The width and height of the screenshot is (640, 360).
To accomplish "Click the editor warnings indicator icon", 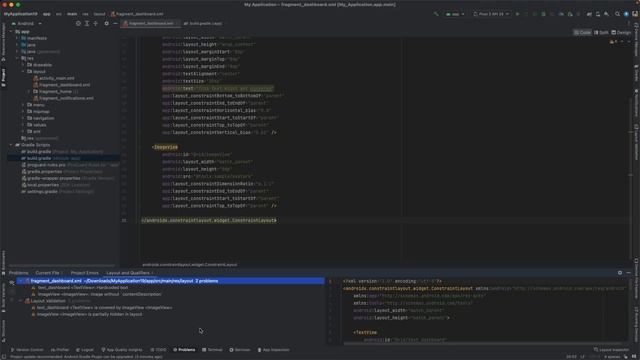I will point(613,42).
